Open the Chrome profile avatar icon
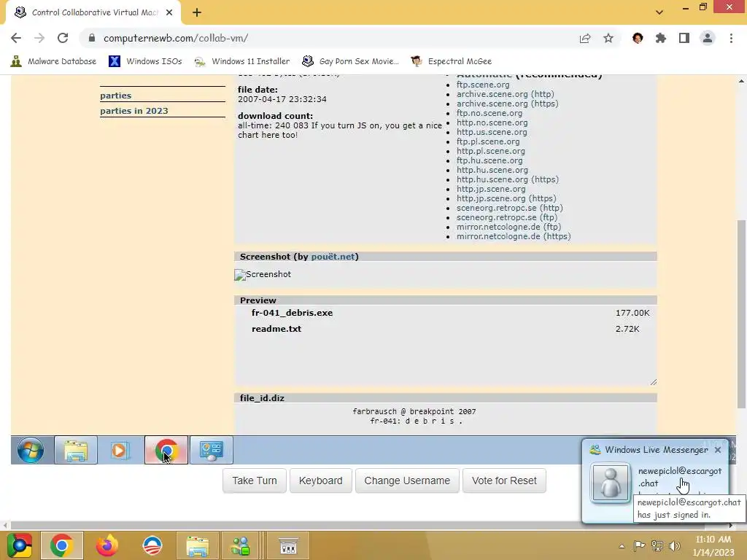 pos(708,38)
